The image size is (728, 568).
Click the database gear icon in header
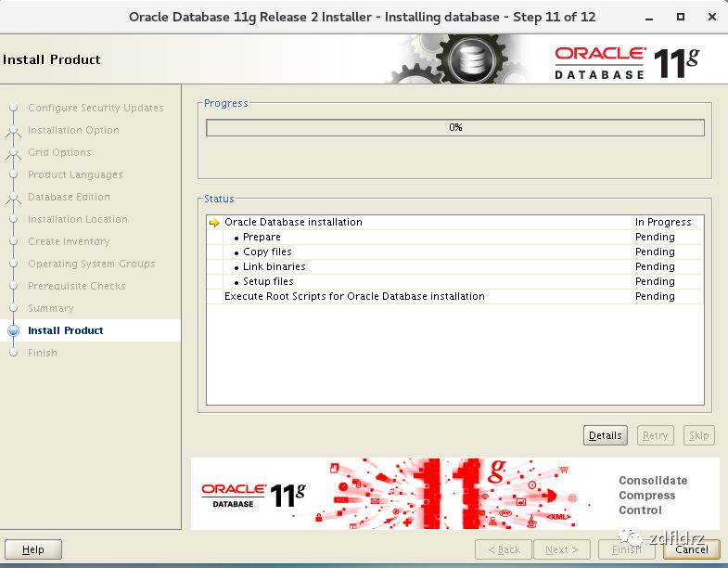[x=472, y=59]
